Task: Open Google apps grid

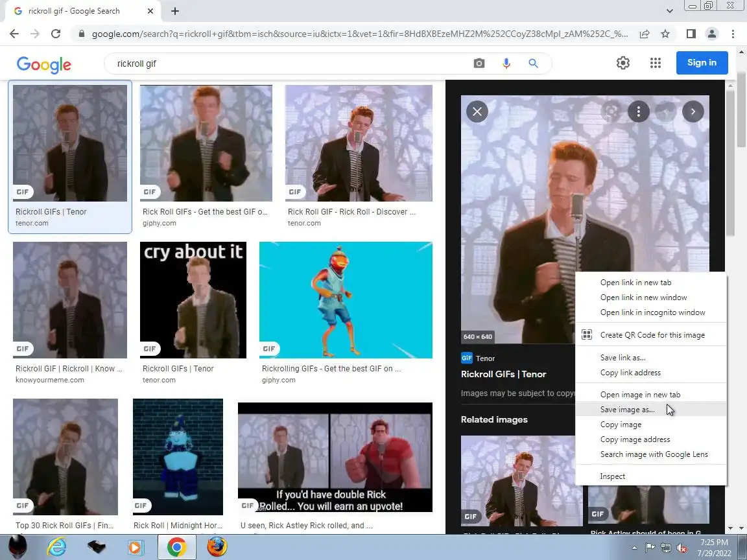Action: pyautogui.click(x=655, y=63)
